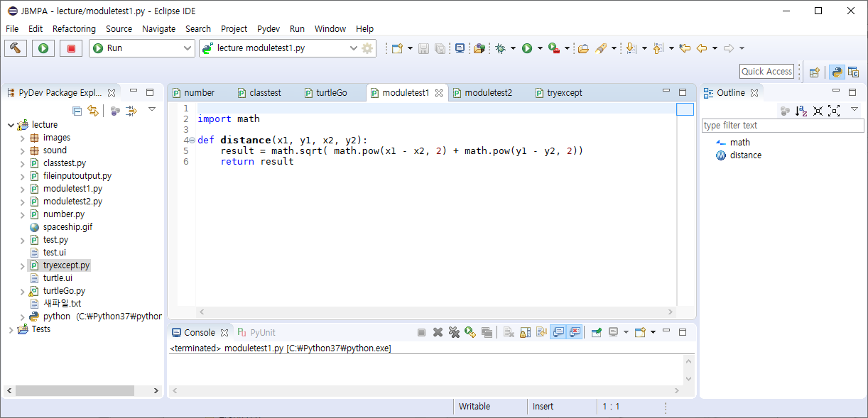Expand the images folder node
The image size is (868, 418).
click(23, 138)
